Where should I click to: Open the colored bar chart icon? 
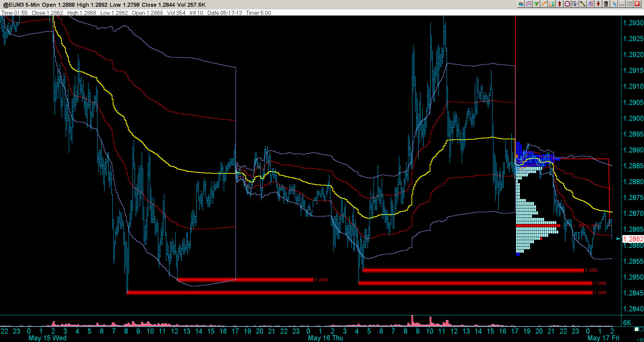552,4
